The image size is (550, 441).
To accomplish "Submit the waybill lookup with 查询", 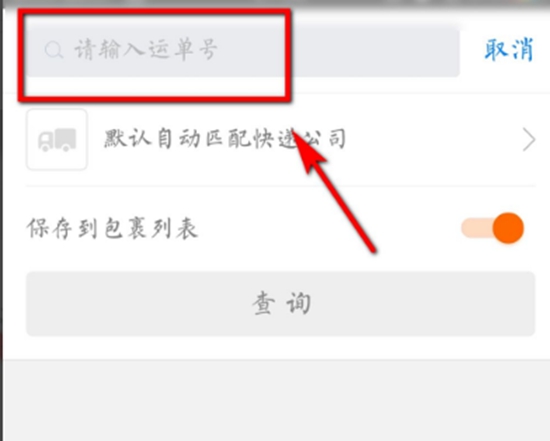I will click(x=280, y=304).
